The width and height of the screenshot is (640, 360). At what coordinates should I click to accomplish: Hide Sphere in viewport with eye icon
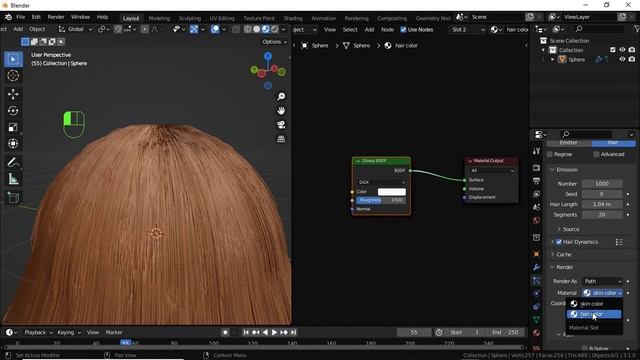click(622, 59)
